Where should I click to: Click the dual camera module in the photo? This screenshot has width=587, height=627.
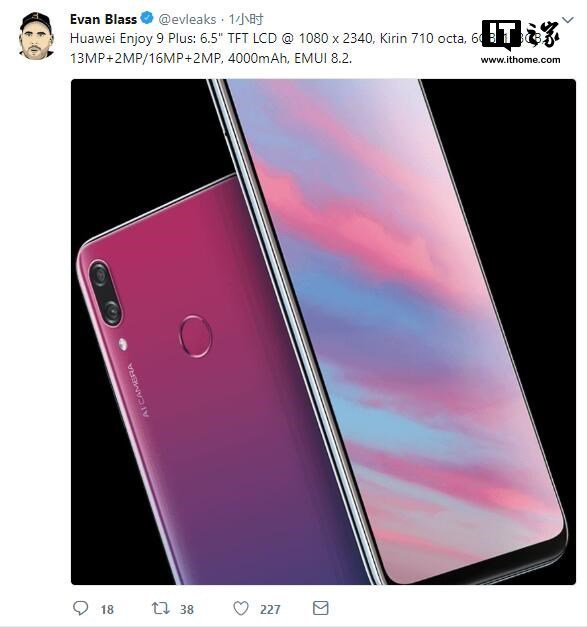105,293
